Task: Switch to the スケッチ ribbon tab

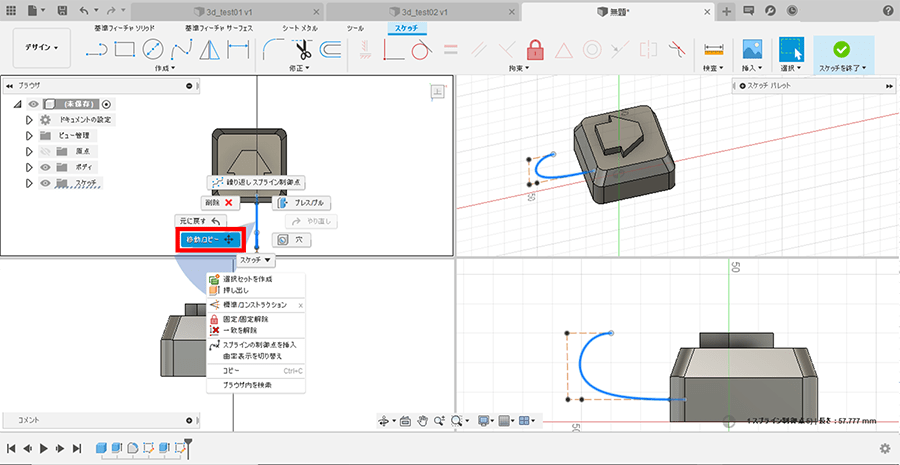Action: pos(407,28)
